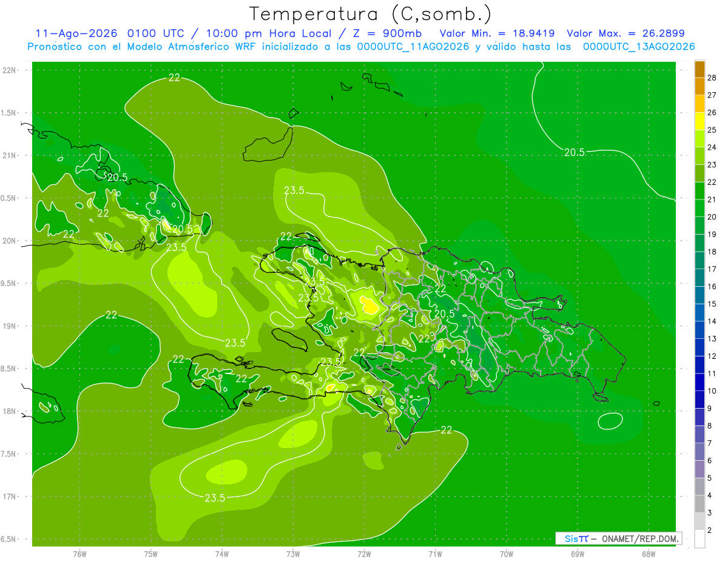Viewport: 728px width, 562px height.
Task: Click the "0100 UTC" time text
Action: (x=157, y=33)
